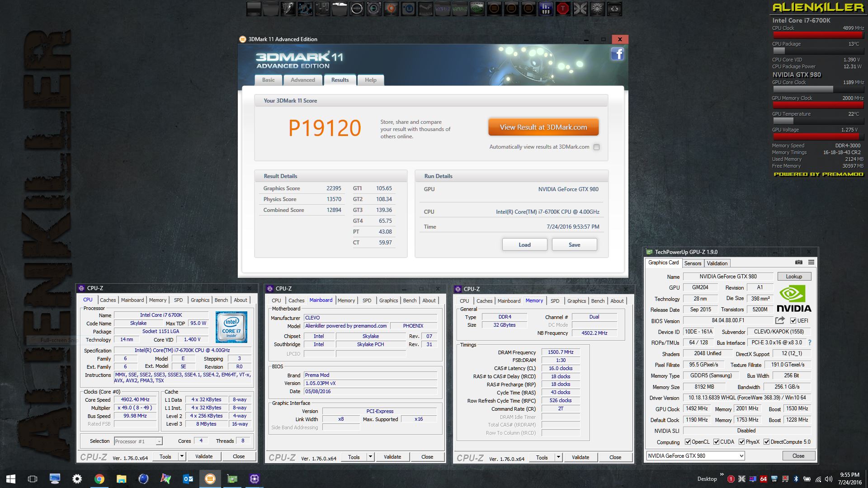Viewport: 868px width, 488px height.
Task: Click the Outlook taskbar icon
Action: (188, 479)
